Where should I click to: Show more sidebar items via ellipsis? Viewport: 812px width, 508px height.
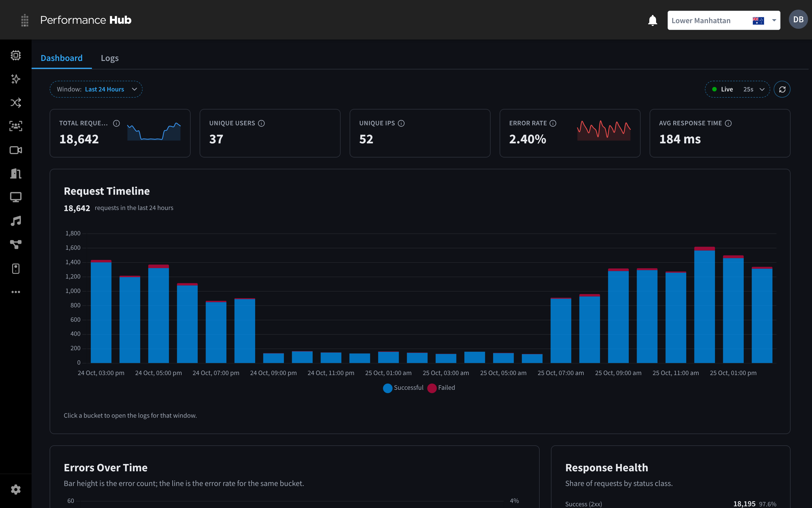(x=16, y=292)
